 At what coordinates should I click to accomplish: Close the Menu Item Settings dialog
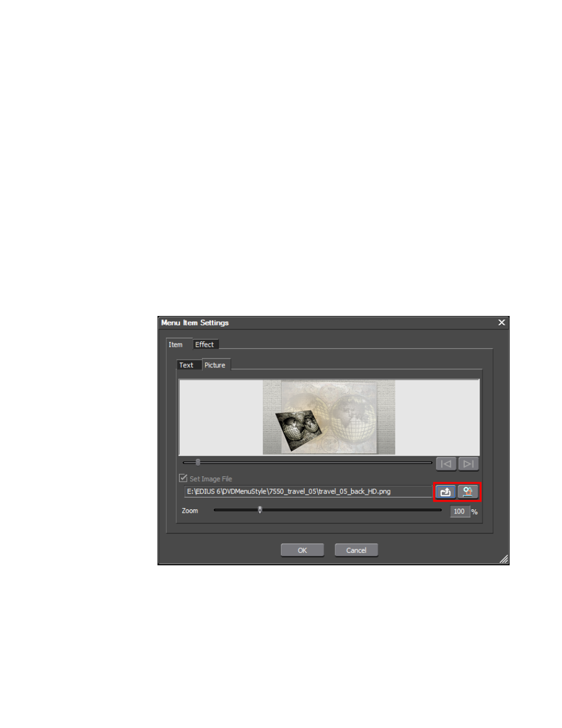[x=501, y=322]
